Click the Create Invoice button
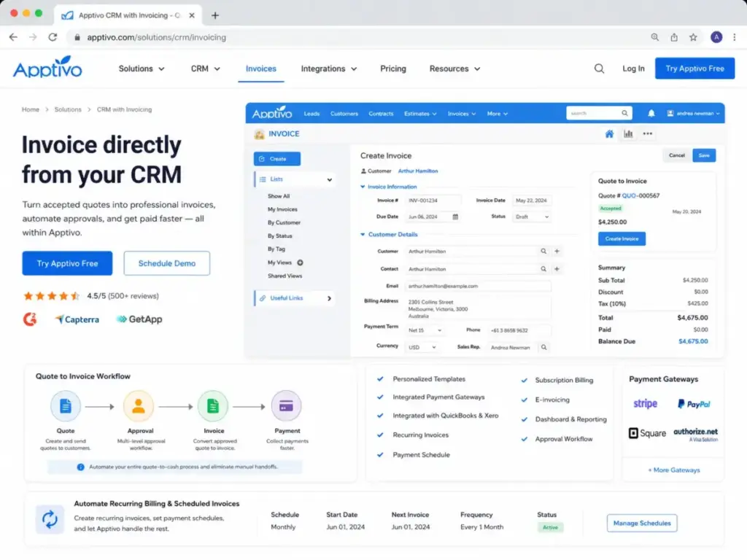 tap(622, 238)
